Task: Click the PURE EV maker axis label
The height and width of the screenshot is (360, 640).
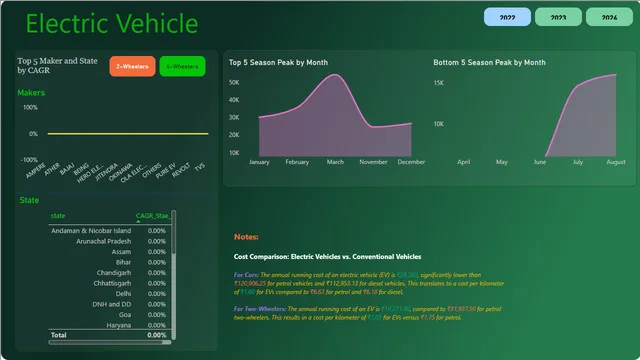Action: tap(166, 170)
